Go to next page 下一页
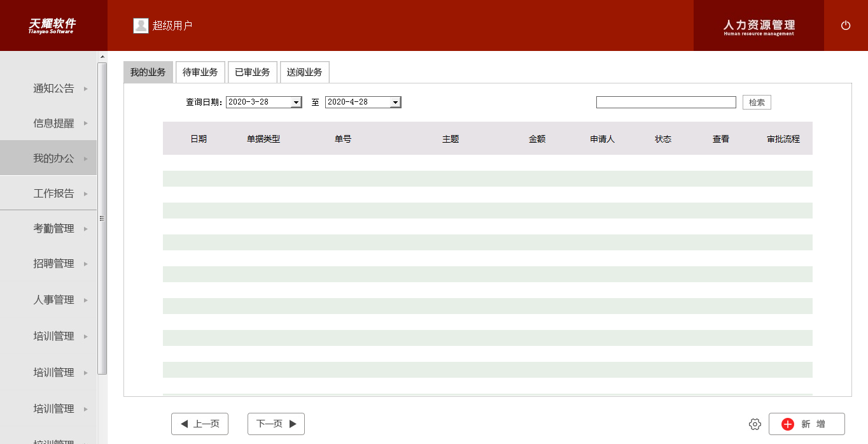868x444 pixels. click(x=276, y=424)
